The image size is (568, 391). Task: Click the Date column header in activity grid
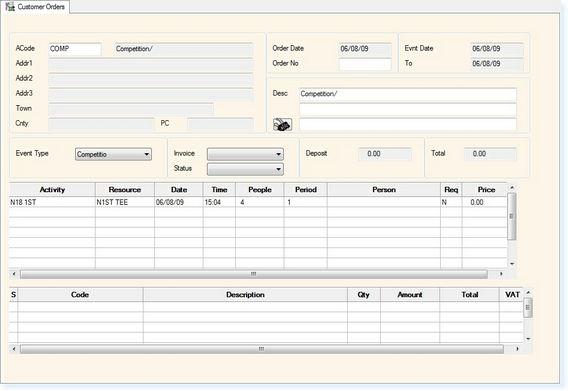point(179,190)
